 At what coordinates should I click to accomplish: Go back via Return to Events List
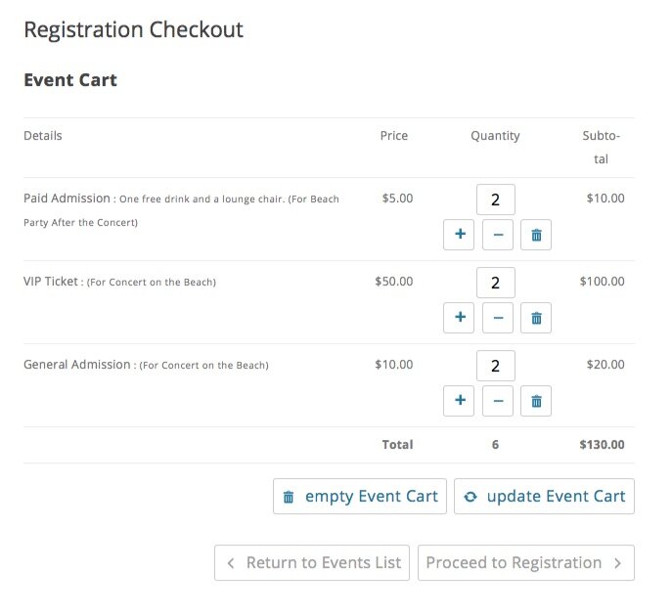[312, 563]
